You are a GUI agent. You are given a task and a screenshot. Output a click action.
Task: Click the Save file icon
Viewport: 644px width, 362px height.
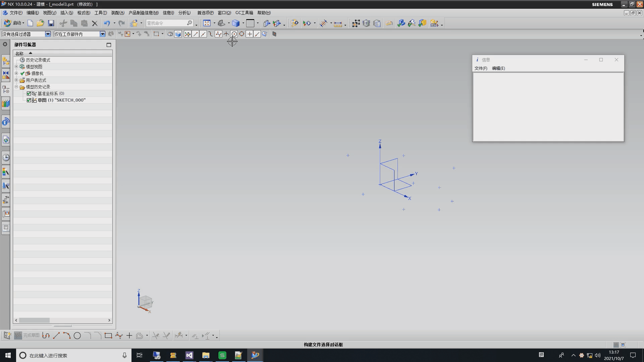click(x=51, y=23)
